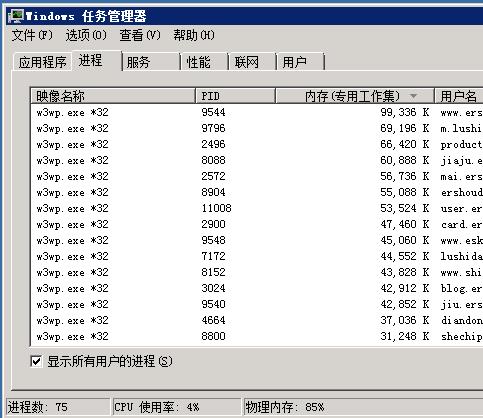
Task: Click user name starting with jiaju
Action: 461,161
